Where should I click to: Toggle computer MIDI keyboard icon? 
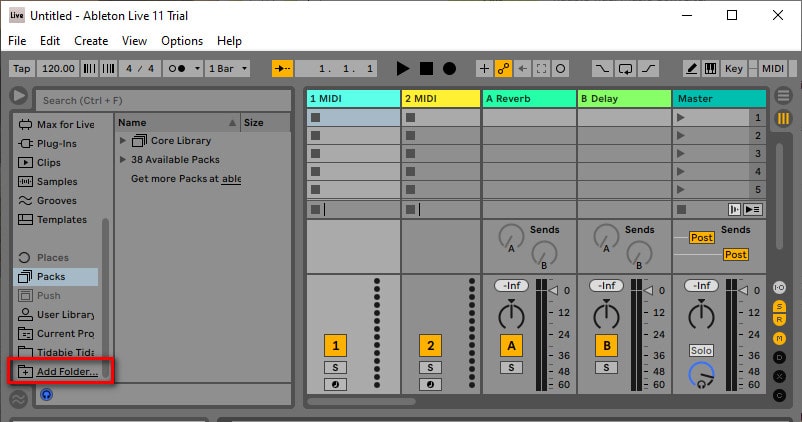710,69
